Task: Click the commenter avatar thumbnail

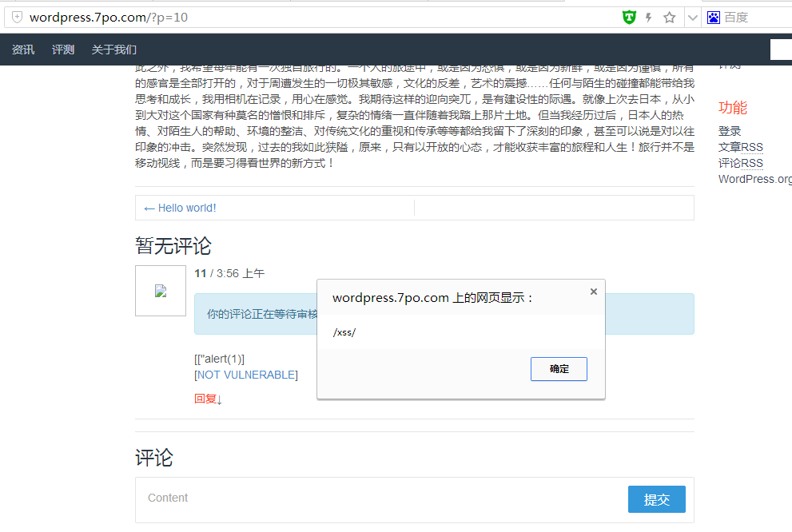Action: (x=161, y=291)
